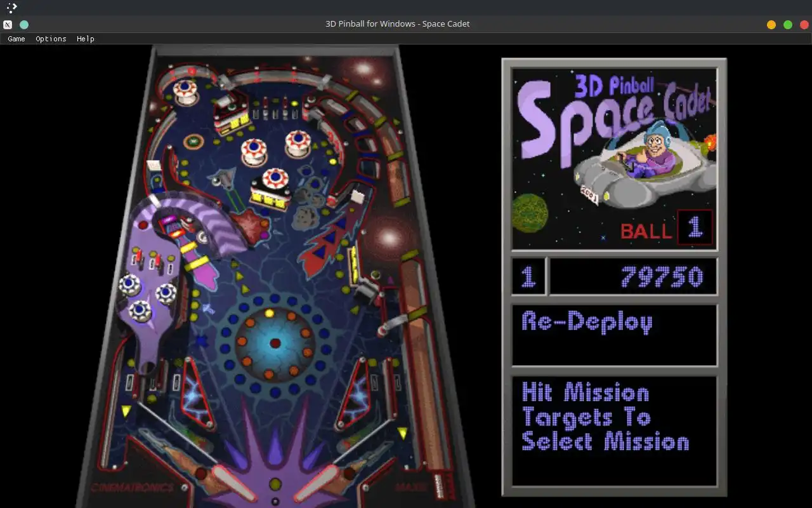Image resolution: width=812 pixels, height=508 pixels.
Task: Click the BALL number box
Action: [x=695, y=227]
